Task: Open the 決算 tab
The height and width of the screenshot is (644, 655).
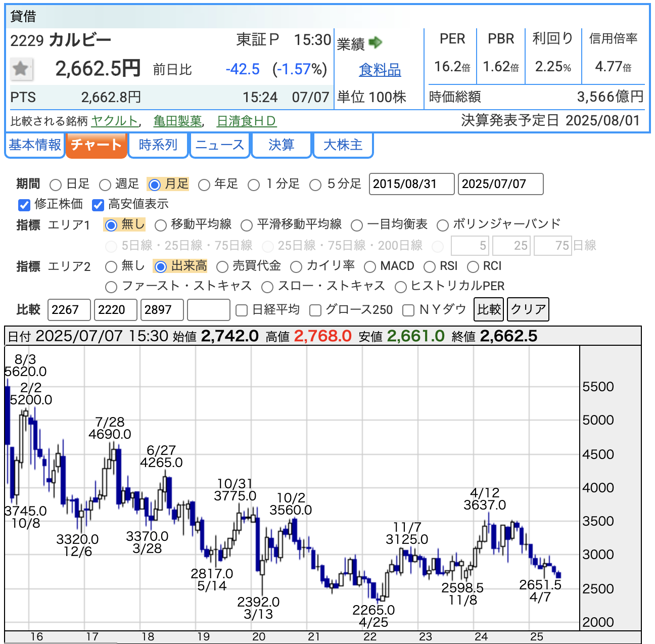Action: 281,145
